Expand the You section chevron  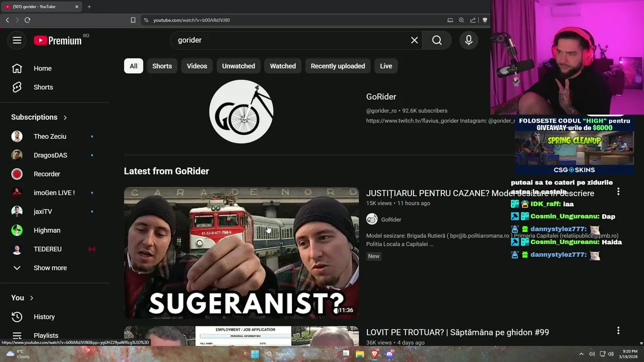point(31,298)
